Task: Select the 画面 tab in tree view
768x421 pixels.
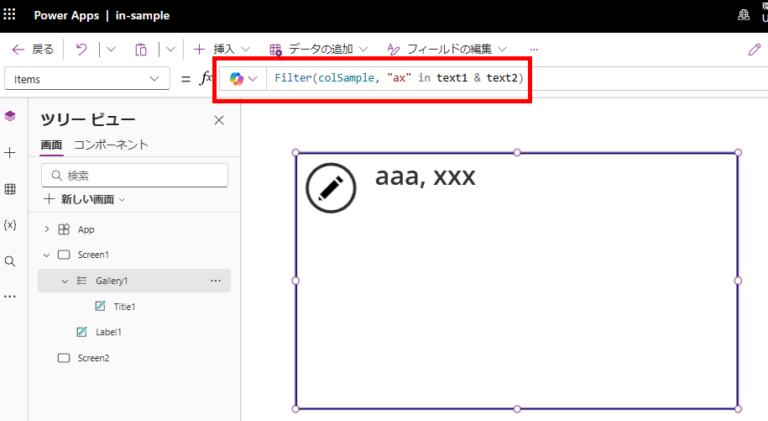Action: 51,145
